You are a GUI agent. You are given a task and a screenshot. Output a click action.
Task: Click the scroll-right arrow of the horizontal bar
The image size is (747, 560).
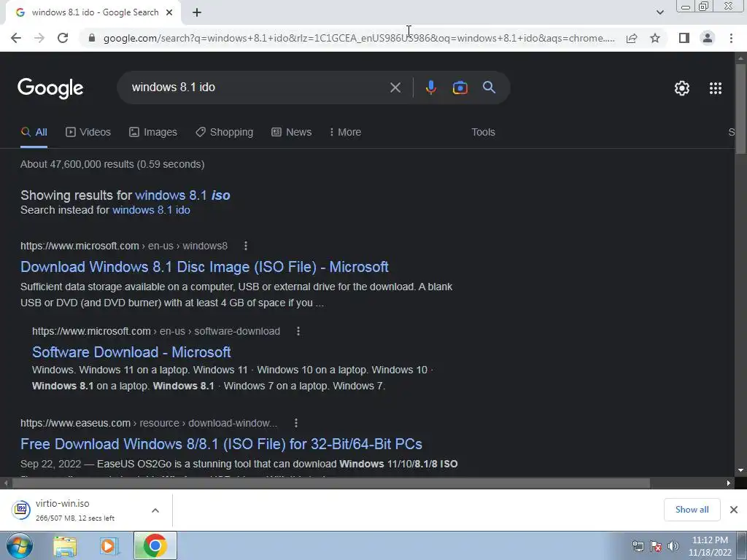729,483
